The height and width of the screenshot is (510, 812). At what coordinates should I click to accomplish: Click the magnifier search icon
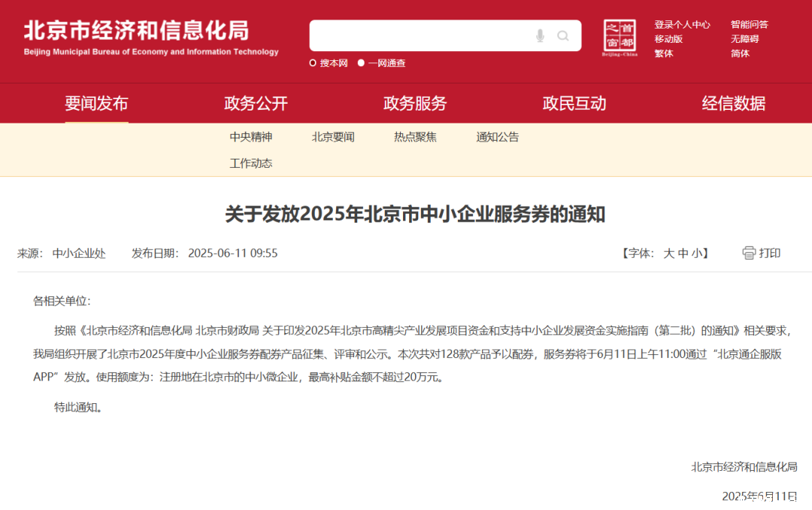coord(563,36)
